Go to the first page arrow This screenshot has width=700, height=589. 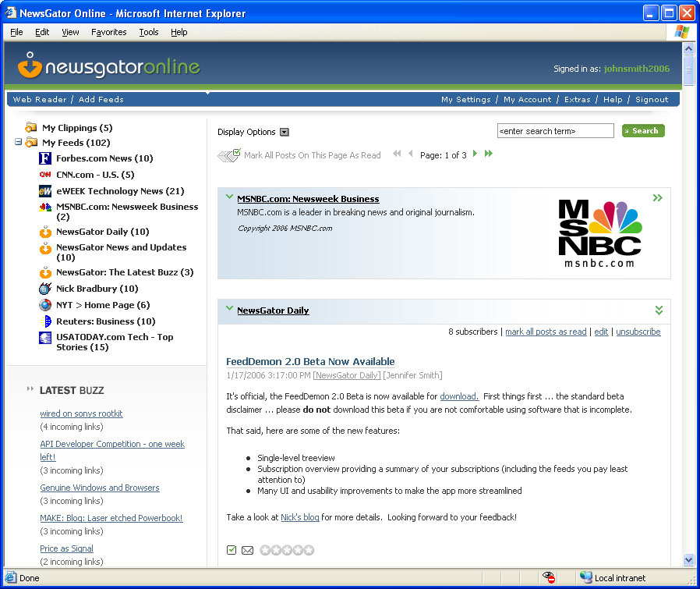click(x=397, y=154)
